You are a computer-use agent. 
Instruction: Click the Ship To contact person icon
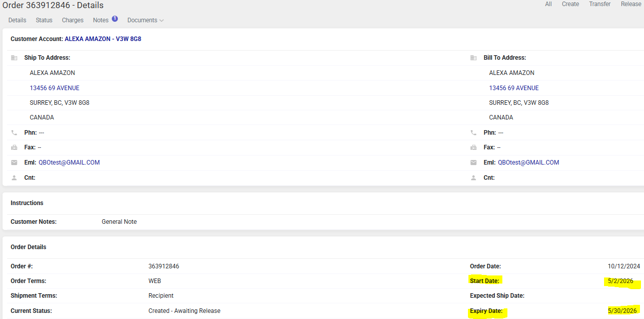[14, 178]
